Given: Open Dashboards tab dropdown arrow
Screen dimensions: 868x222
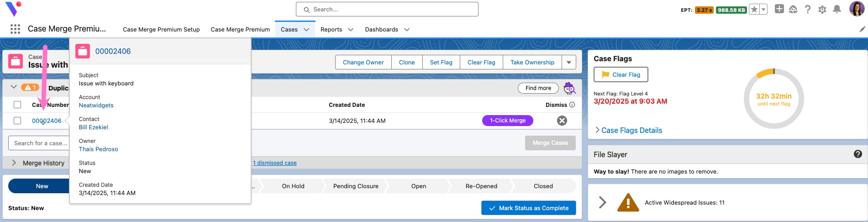Looking at the screenshot, I should (x=407, y=30).
